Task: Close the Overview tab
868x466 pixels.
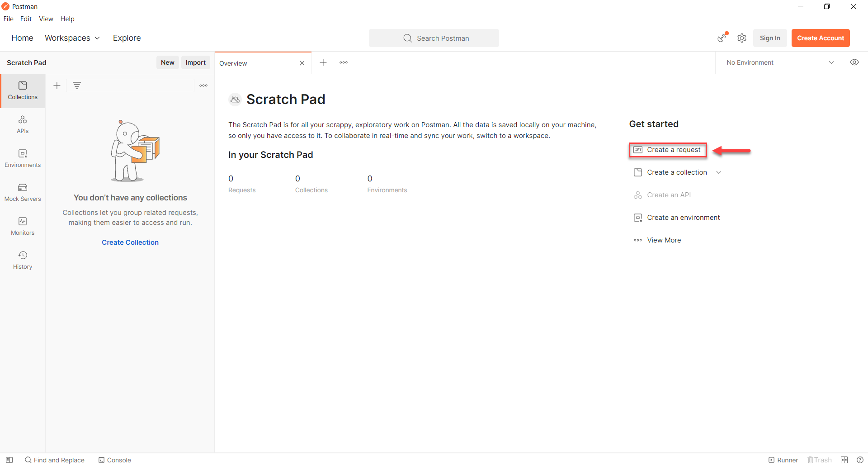Action: click(x=302, y=63)
